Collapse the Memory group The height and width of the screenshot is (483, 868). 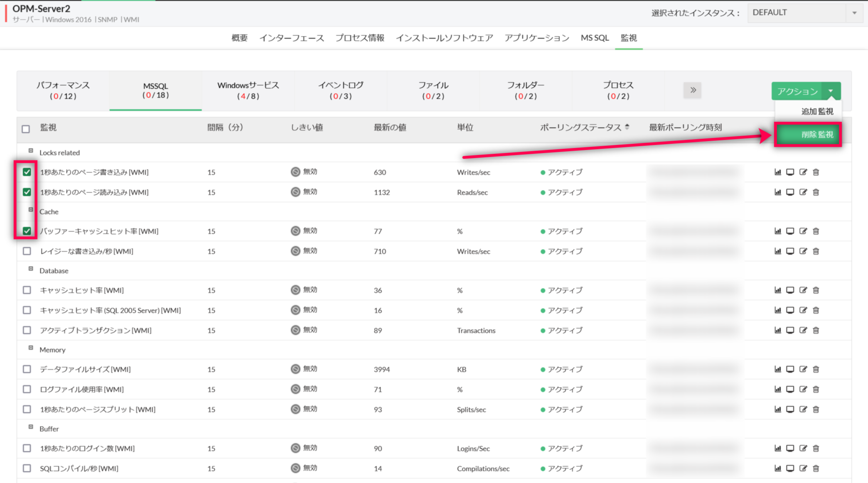tap(31, 348)
